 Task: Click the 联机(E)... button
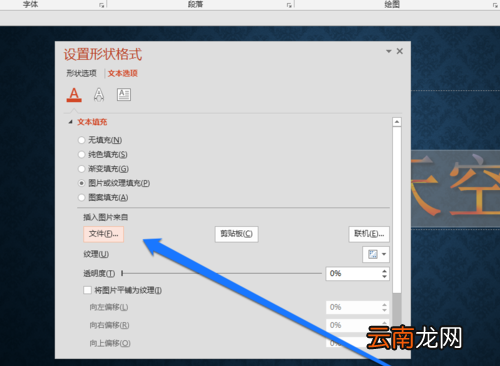[369, 234]
